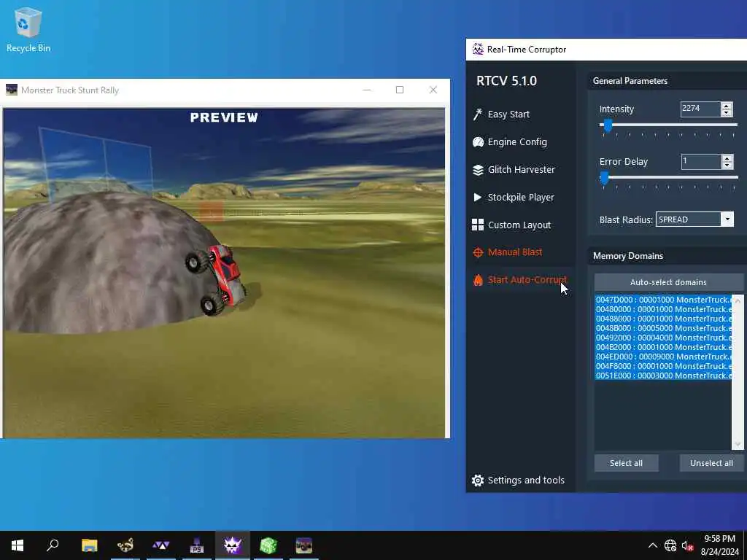Open the Custom Layout view

pos(511,225)
